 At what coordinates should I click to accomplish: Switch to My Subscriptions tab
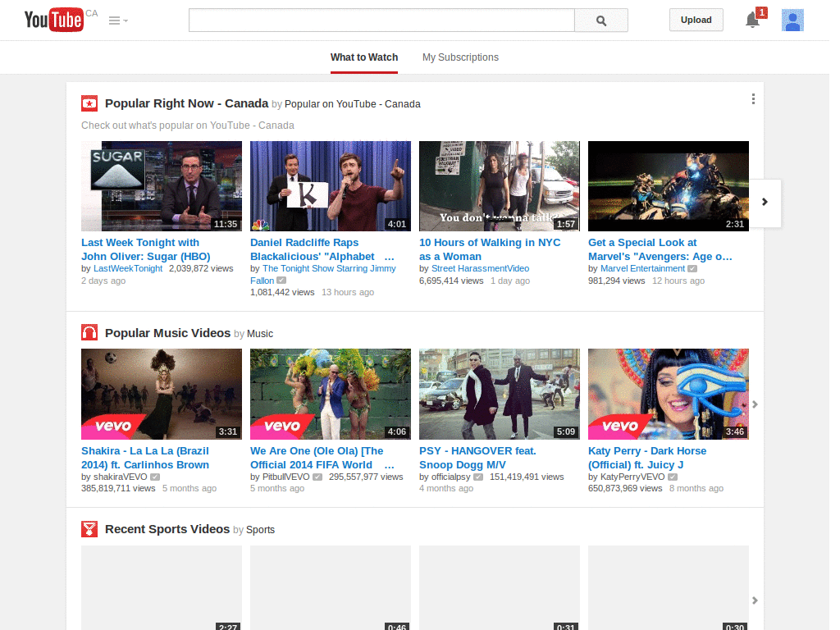pyautogui.click(x=460, y=57)
